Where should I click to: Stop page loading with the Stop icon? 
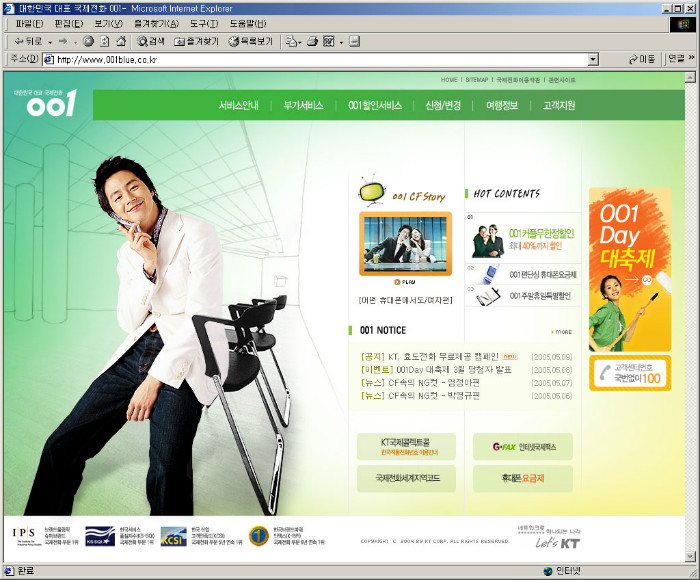pos(88,42)
